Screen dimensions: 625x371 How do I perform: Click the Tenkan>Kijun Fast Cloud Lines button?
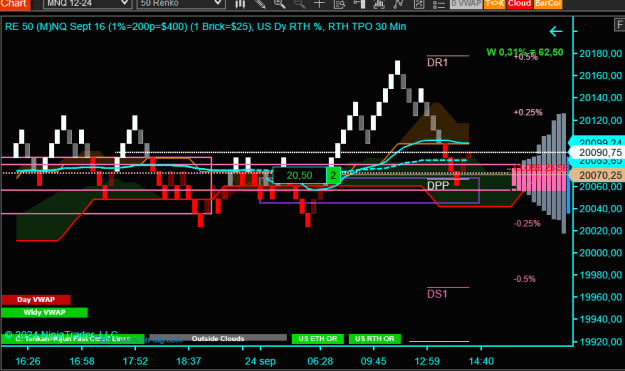click(73, 339)
